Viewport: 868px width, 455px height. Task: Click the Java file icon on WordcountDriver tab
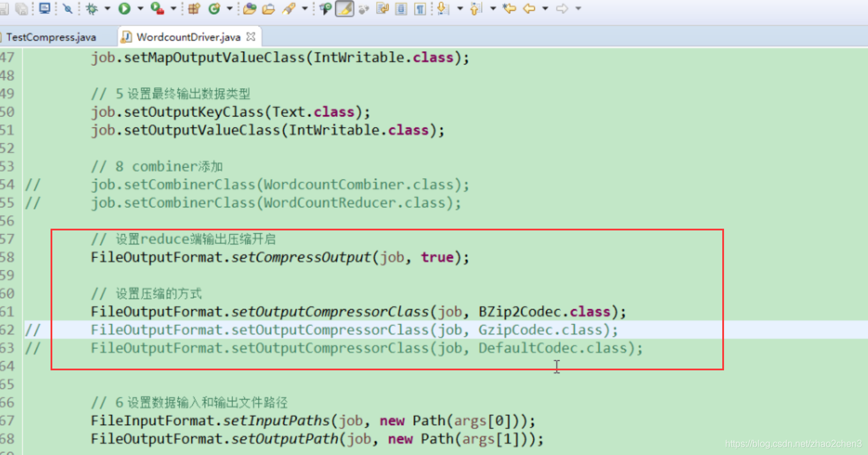(126, 37)
